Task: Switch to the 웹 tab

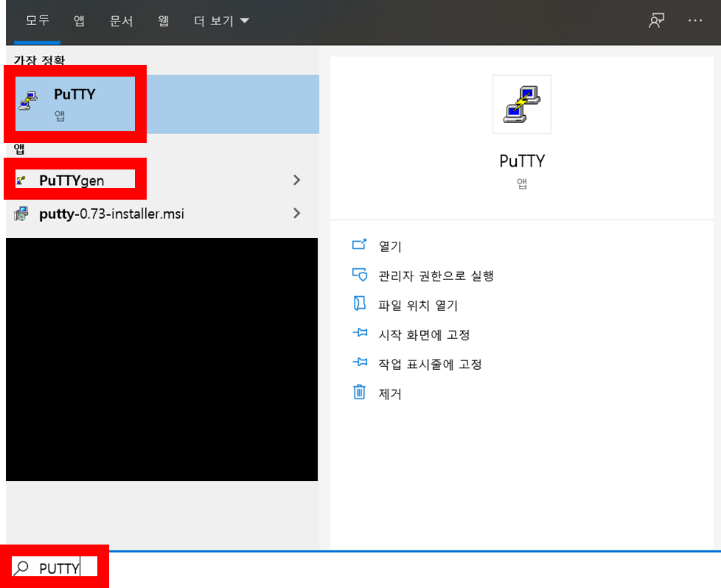Action: [163, 21]
